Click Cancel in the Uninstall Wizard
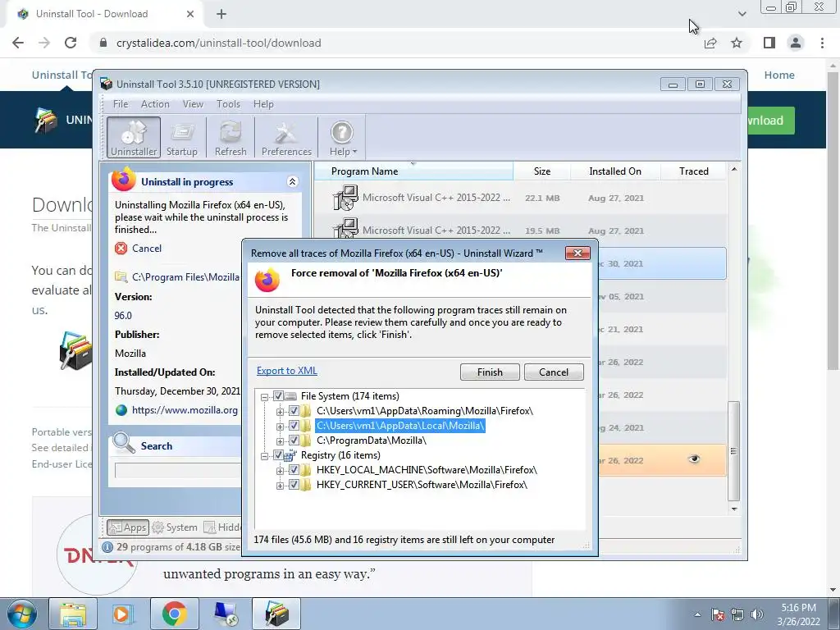The height and width of the screenshot is (630, 840). (x=554, y=372)
